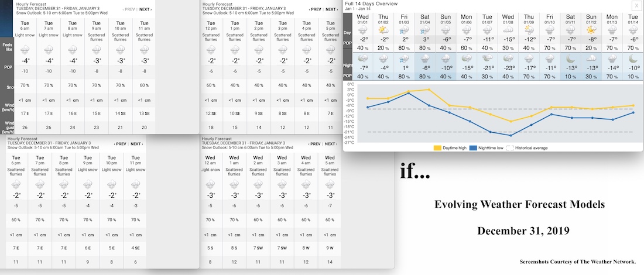Click the -21° night temperature for Tue 01/07

click(x=487, y=68)
